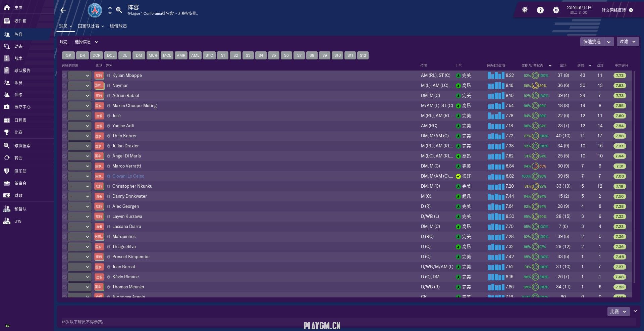Viewport: 644px width, 331px height.
Task: Open Giovani Lo Celso's player link
Action: tap(128, 176)
